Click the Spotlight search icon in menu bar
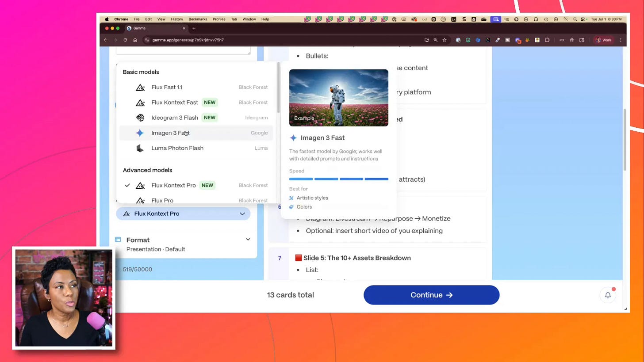The height and width of the screenshot is (362, 644). click(575, 19)
